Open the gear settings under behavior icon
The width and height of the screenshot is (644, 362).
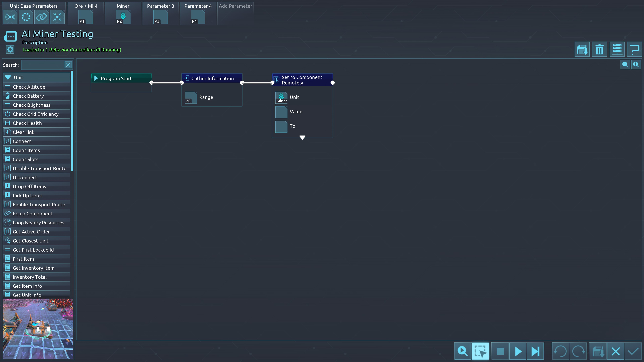[x=10, y=49]
